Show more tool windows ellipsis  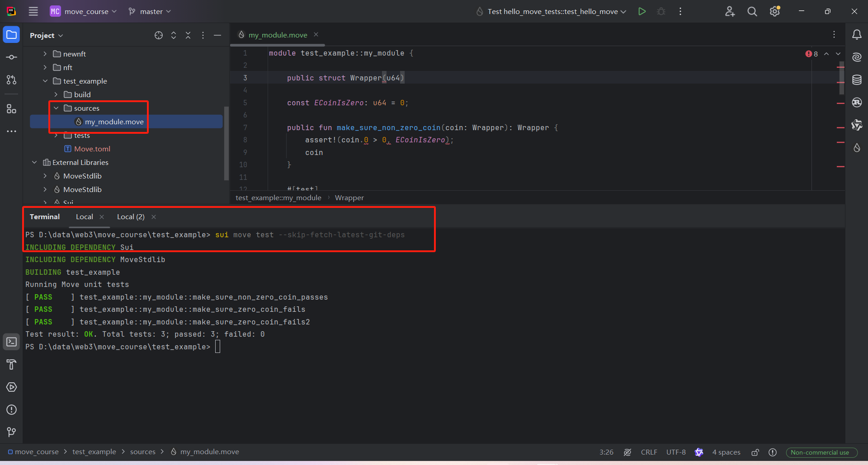tap(11, 132)
